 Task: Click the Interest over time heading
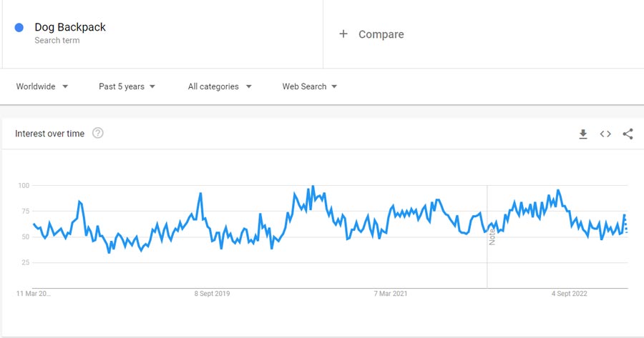click(49, 134)
